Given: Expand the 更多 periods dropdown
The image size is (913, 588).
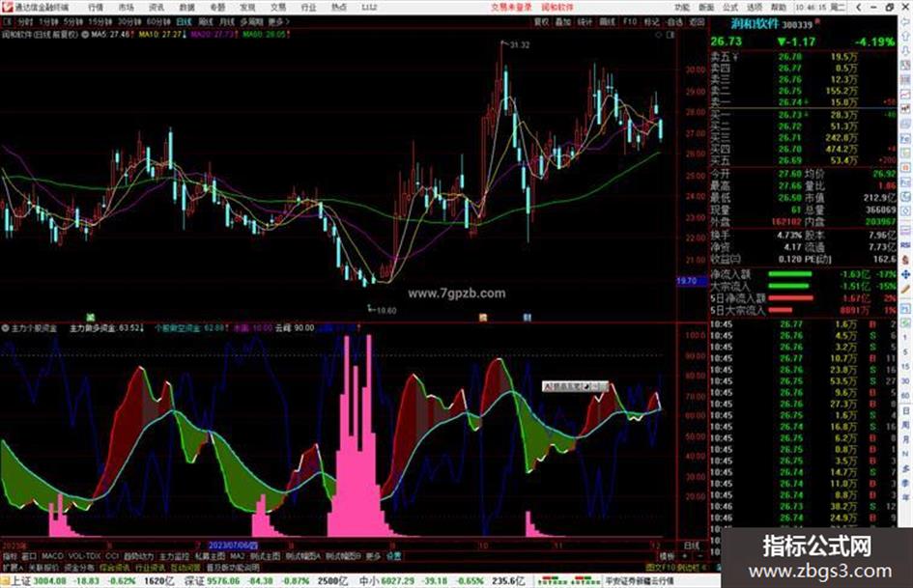Looking at the screenshot, I should pyautogui.click(x=278, y=21).
